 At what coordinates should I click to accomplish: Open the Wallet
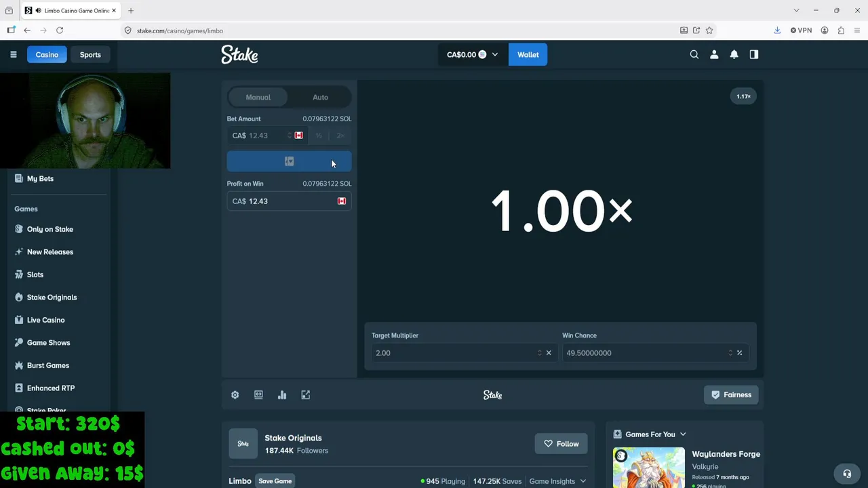click(528, 55)
